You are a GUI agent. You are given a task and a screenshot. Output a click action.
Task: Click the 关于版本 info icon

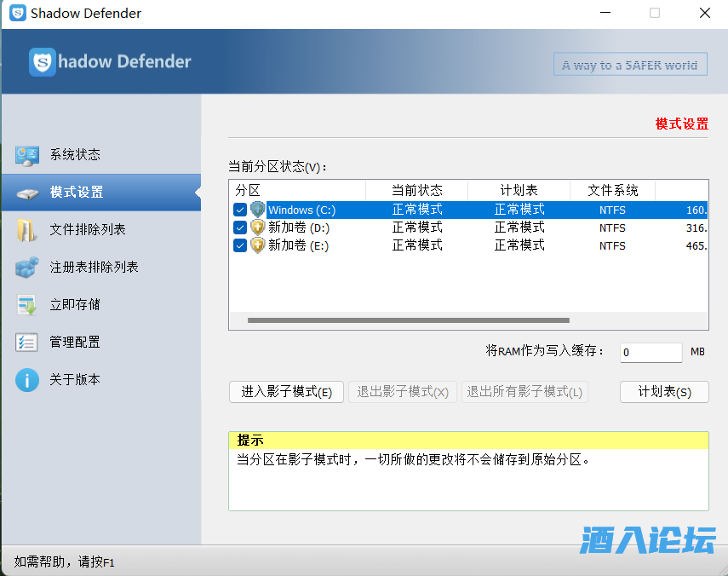point(27,380)
